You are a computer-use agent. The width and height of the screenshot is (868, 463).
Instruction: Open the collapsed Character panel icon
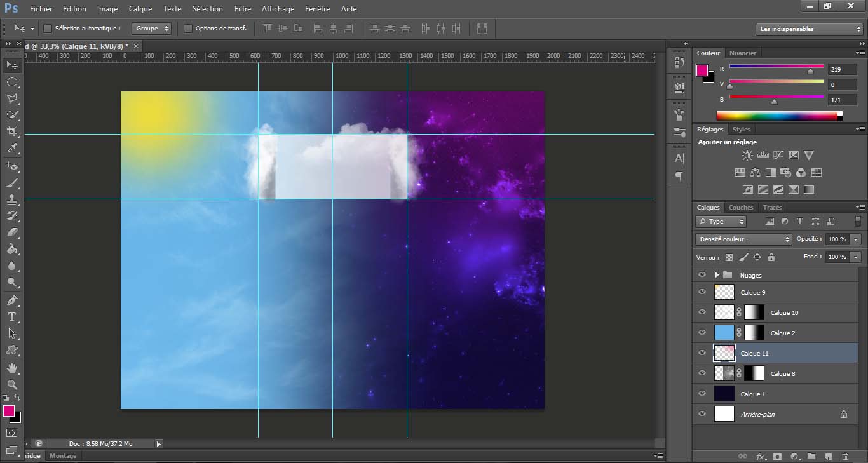click(679, 158)
